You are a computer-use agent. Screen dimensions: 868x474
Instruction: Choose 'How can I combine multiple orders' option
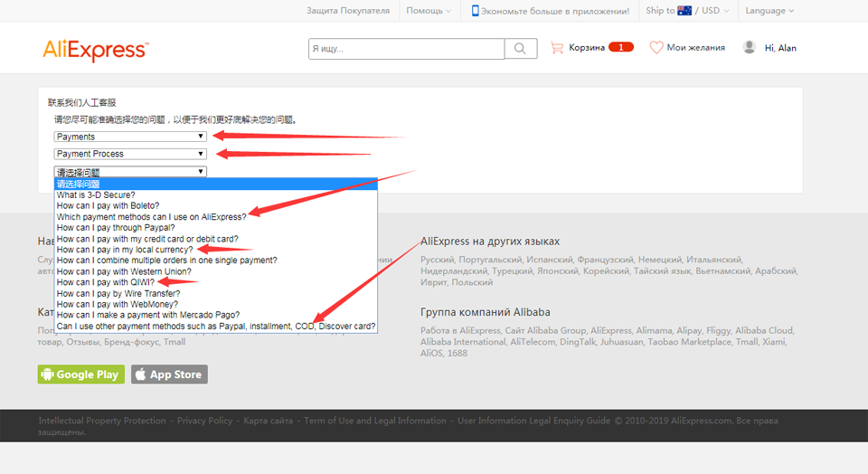(x=216, y=261)
